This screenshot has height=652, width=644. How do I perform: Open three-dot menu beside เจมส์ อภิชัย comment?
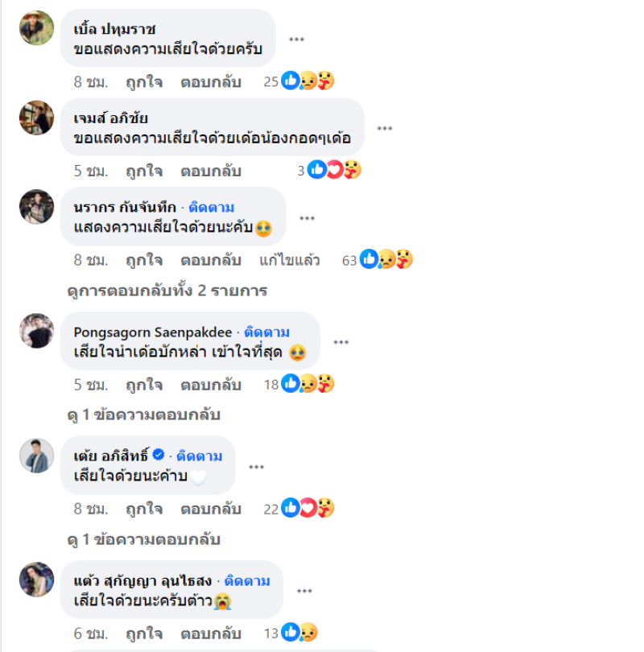385,128
